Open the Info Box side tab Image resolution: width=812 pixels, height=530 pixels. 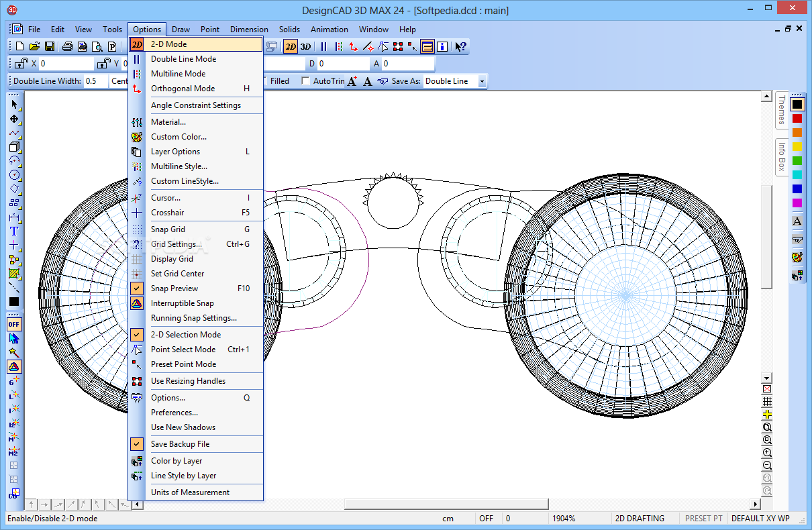pyautogui.click(x=781, y=156)
